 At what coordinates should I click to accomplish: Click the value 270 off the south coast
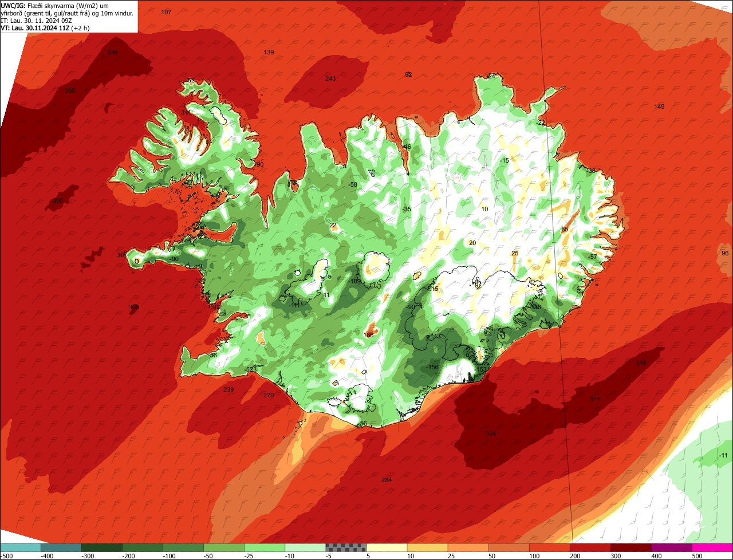click(x=269, y=395)
